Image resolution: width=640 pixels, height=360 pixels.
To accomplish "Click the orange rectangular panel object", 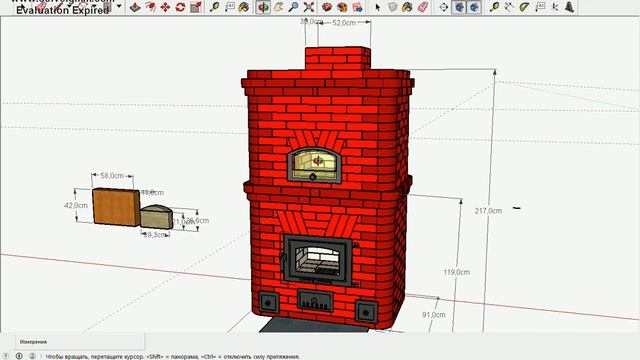I will pyautogui.click(x=116, y=207).
